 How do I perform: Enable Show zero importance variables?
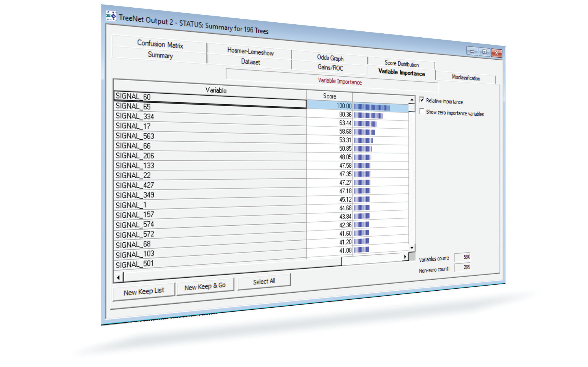click(x=422, y=111)
